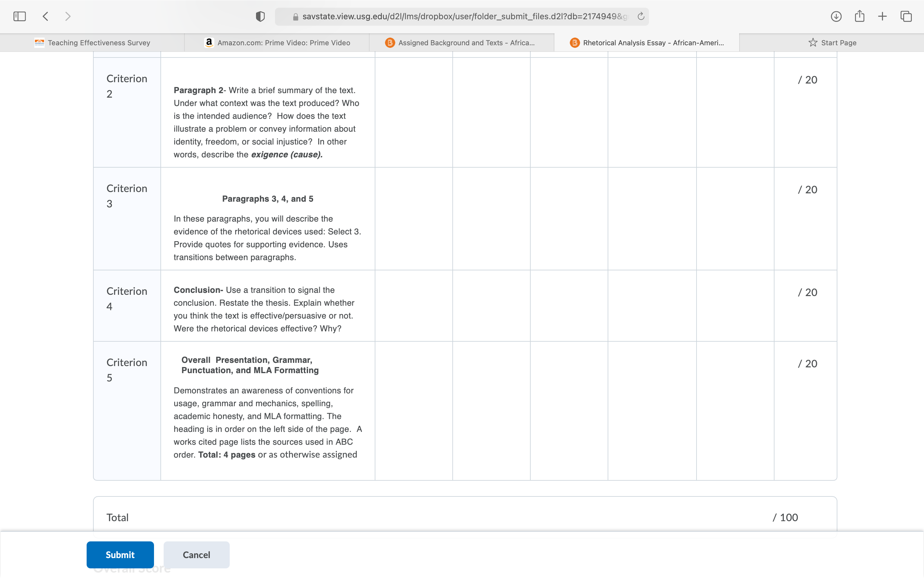Open the Assigned Background and Texts tab
Screen dimensions: 924x578
tap(462, 43)
